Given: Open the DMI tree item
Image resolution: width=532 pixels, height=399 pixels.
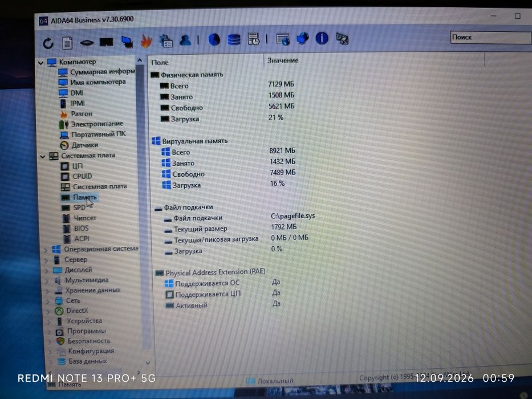Looking at the screenshot, I should point(76,92).
